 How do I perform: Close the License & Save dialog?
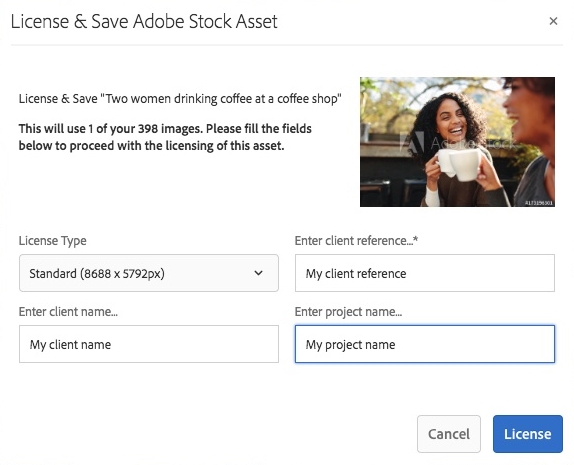tap(553, 21)
